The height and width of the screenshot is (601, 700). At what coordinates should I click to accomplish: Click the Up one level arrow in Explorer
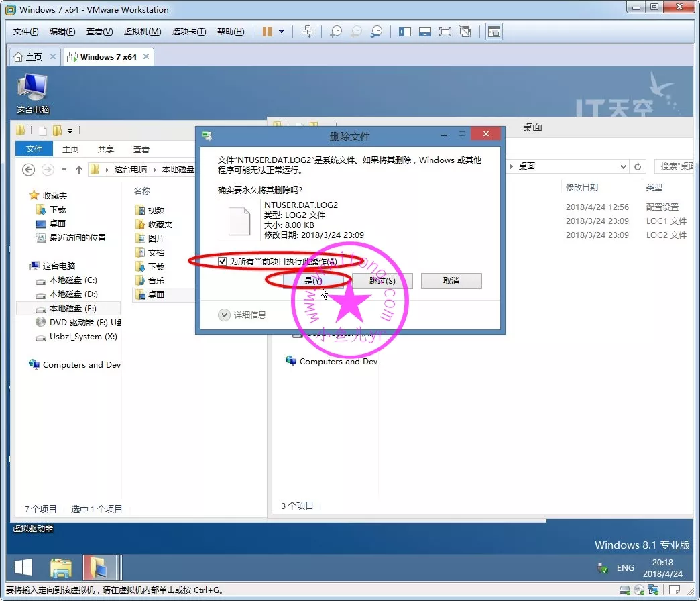point(79,170)
